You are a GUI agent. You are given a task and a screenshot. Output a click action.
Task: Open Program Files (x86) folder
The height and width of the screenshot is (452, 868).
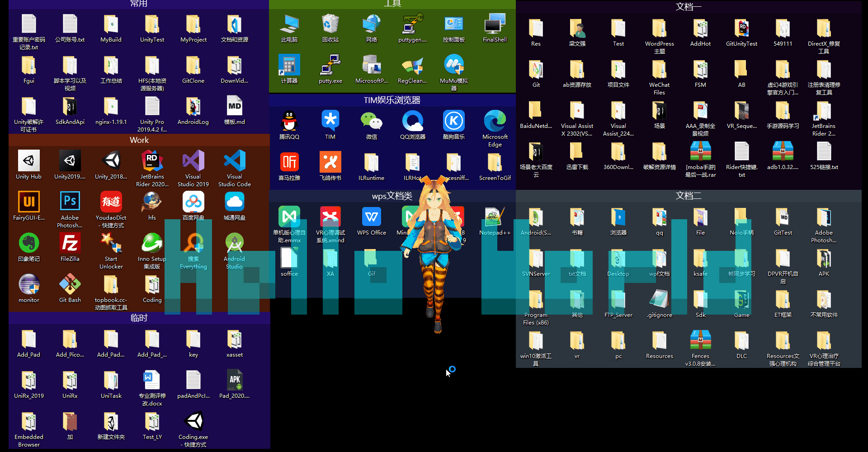[x=536, y=307]
